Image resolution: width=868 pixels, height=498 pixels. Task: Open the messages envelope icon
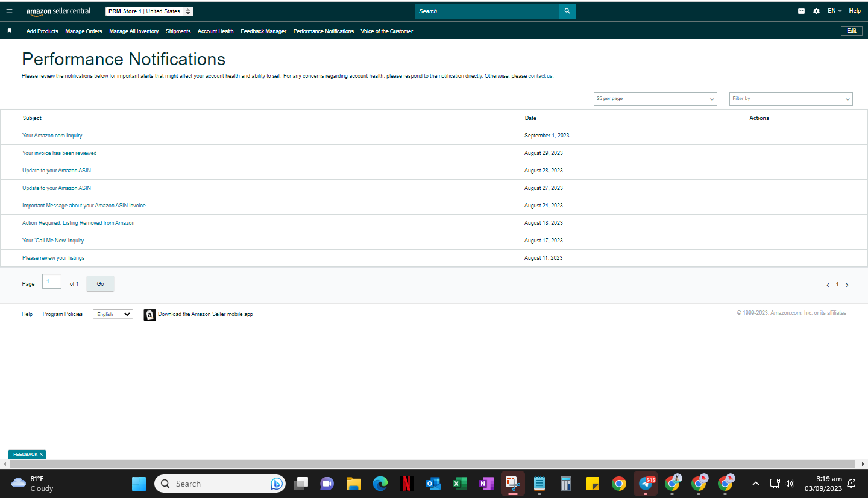coord(801,11)
